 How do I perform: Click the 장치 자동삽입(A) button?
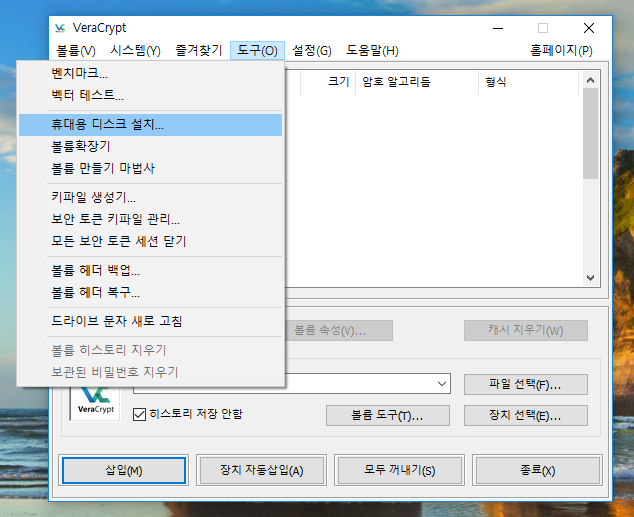point(261,470)
